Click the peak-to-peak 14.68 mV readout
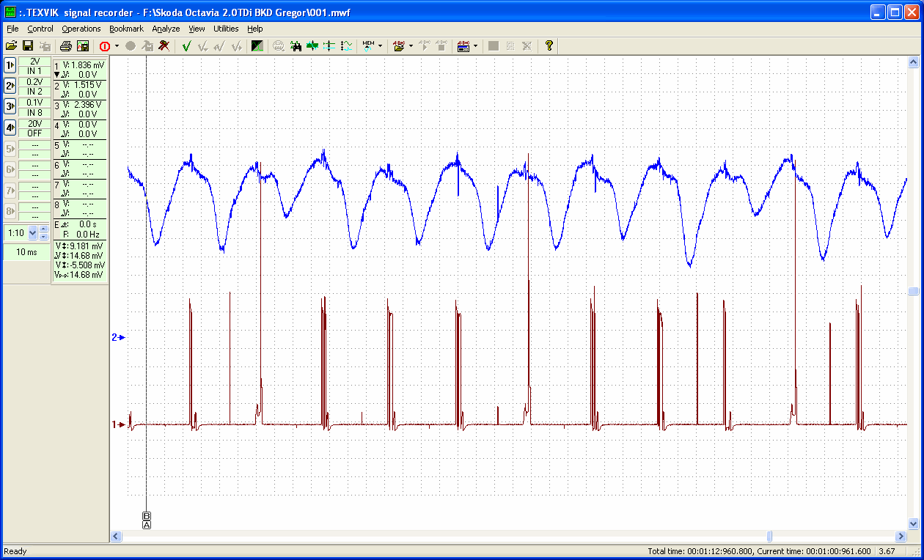Screen dimensions: 924x560 (x=80, y=274)
